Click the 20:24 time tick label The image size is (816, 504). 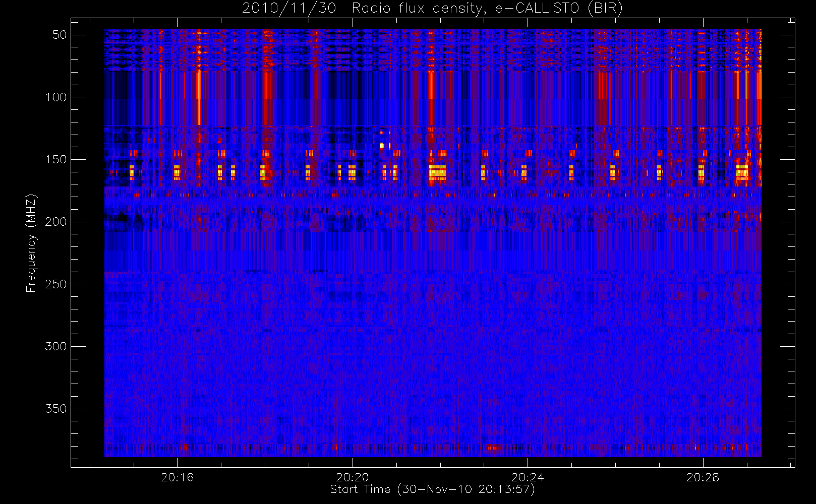(x=528, y=477)
